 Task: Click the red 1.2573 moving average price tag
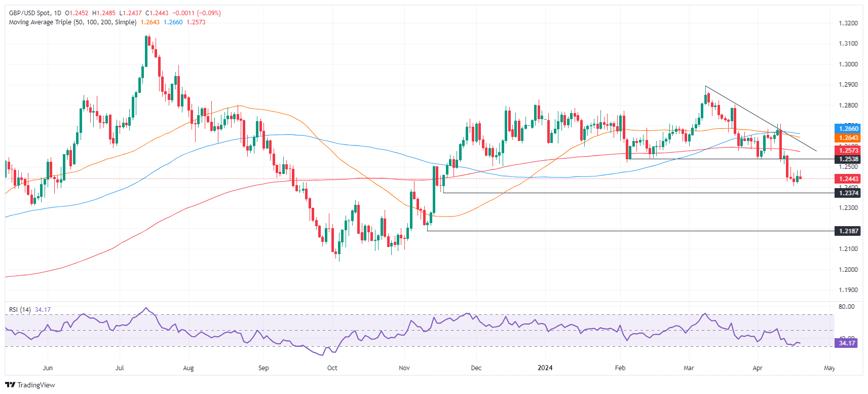coord(847,151)
